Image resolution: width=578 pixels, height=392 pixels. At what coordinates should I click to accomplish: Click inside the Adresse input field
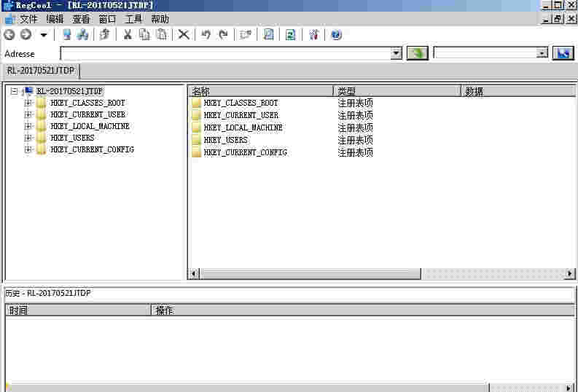tap(226, 53)
